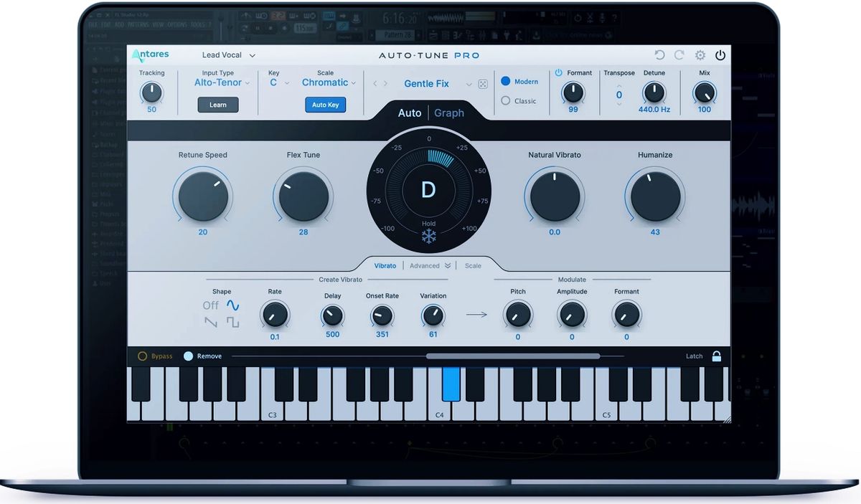Switch to the Graph tab
Viewport: 861px width, 504px height.
coord(449,113)
